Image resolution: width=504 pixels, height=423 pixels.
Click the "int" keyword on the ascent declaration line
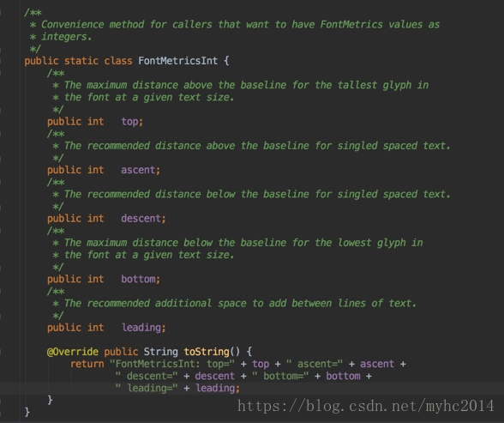(95, 170)
